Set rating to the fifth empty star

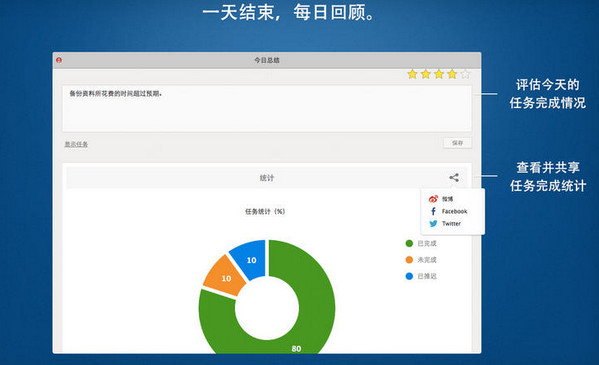pyautogui.click(x=465, y=74)
